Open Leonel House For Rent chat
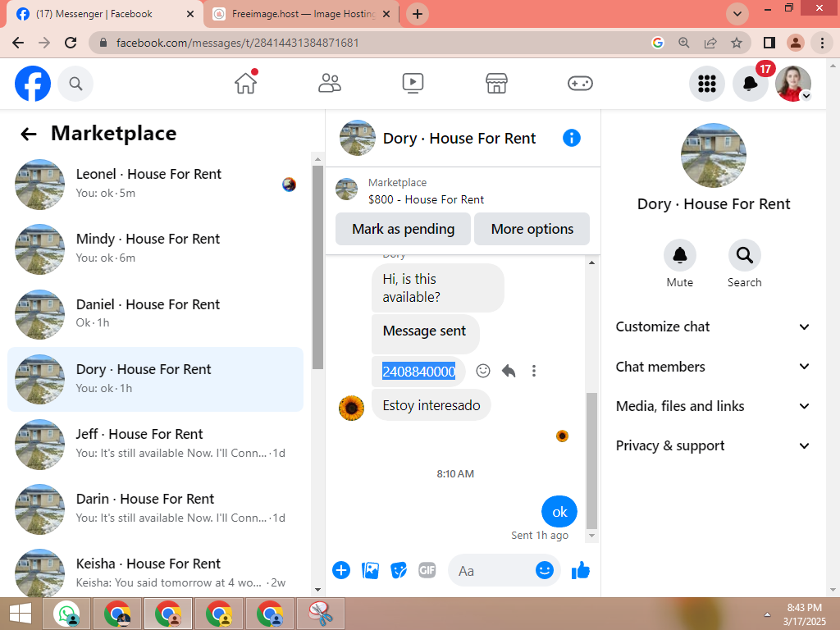 [155, 185]
